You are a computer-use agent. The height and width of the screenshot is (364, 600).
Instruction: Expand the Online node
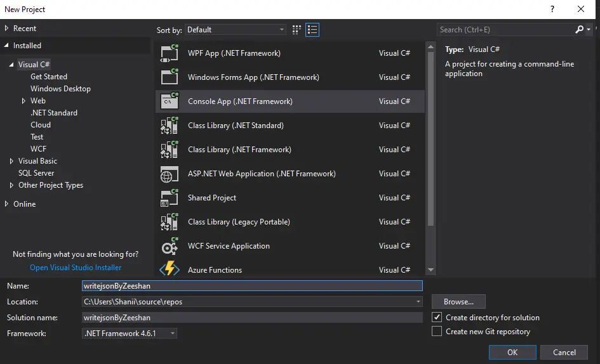click(x=6, y=204)
